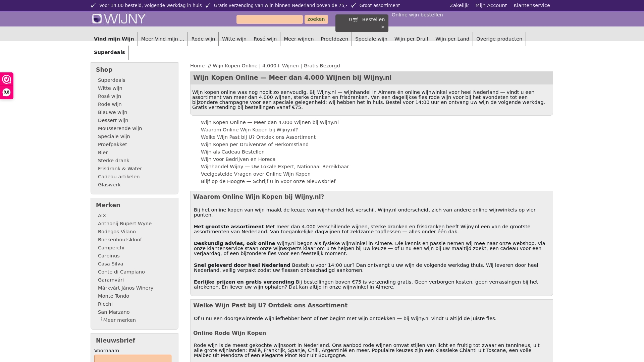Open the Cadeau artikelen category

pyautogui.click(x=119, y=177)
